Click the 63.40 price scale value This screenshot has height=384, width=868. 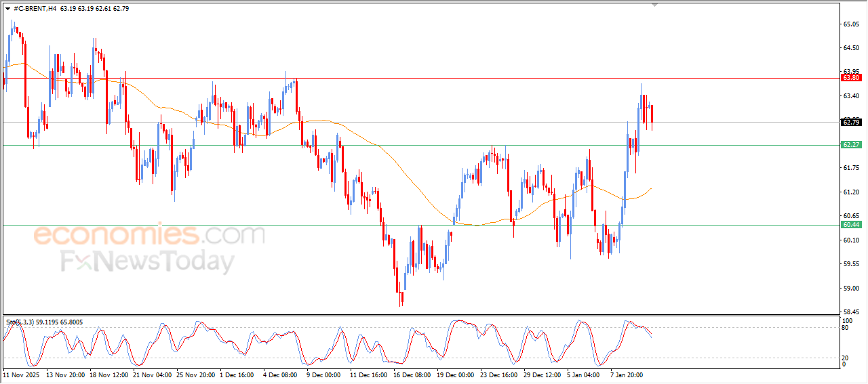tap(851, 96)
